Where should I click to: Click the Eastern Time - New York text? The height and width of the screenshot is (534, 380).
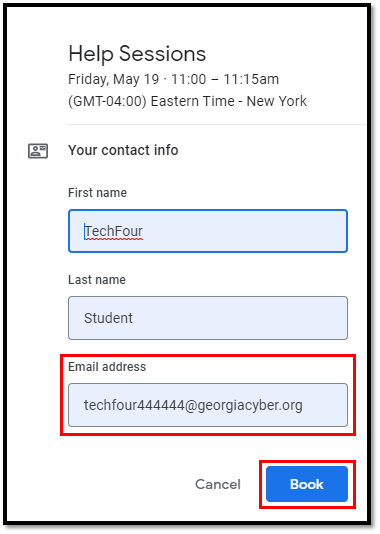point(228,101)
